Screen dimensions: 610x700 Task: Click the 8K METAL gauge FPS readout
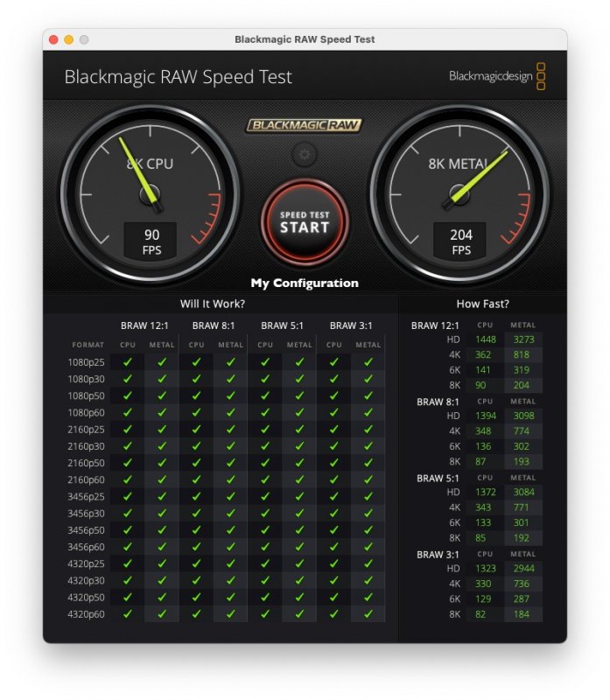point(460,241)
